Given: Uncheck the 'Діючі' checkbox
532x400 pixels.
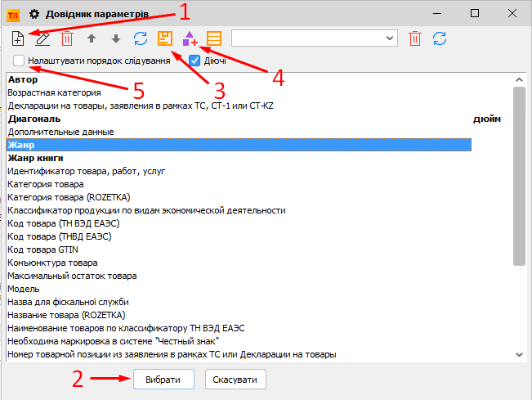Looking at the screenshot, I should [x=194, y=61].
